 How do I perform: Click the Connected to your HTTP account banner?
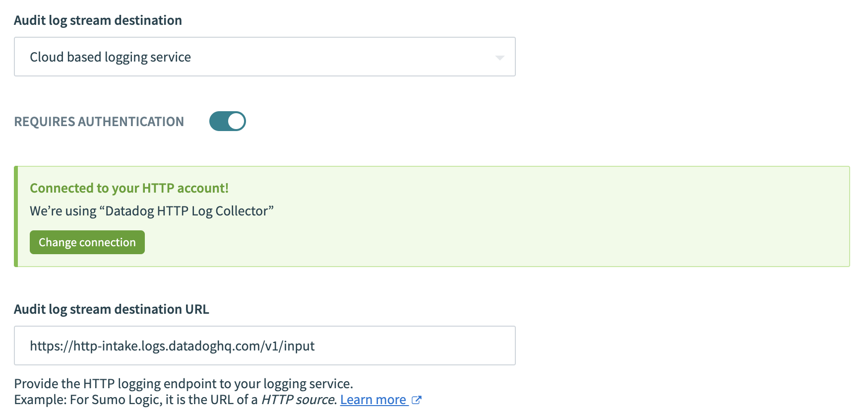129,188
